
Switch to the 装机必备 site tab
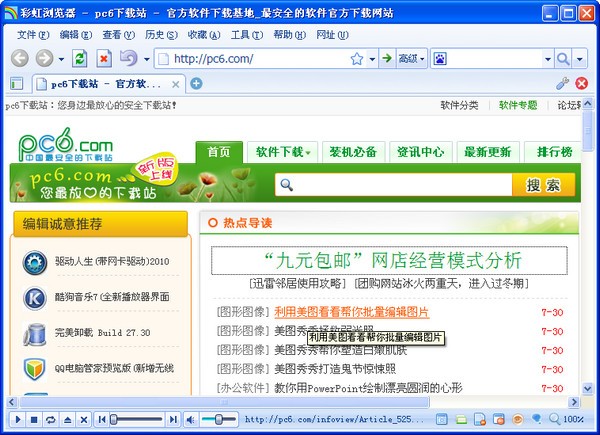coord(352,152)
